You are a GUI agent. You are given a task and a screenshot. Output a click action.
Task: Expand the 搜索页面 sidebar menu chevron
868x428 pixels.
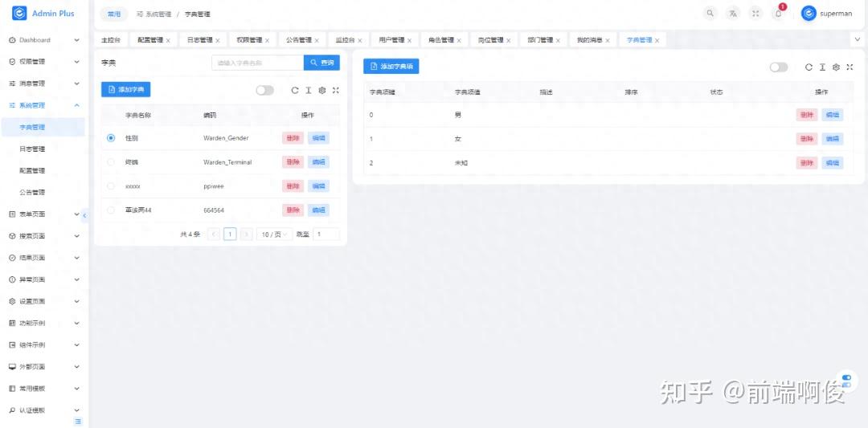77,236
